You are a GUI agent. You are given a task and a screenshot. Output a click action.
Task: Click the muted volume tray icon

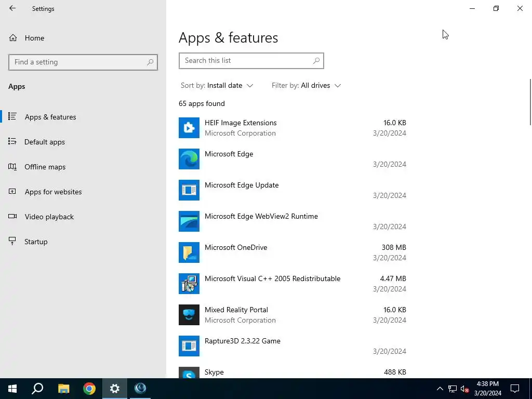[465, 389]
